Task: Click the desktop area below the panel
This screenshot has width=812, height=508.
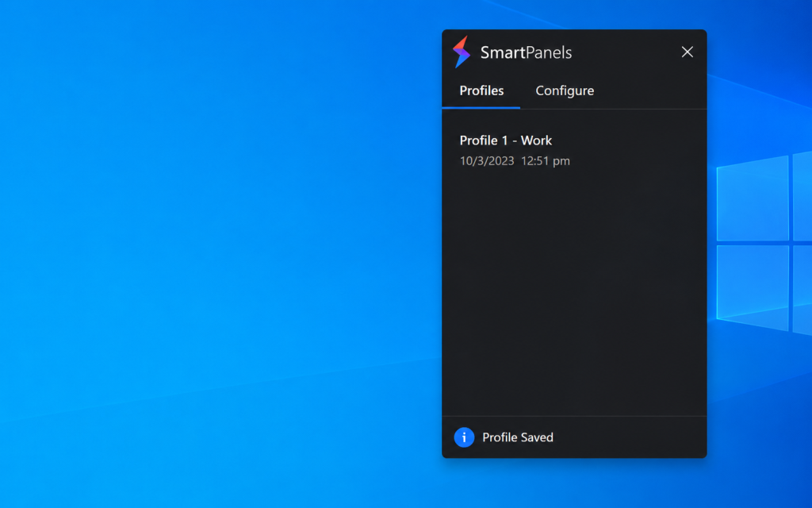Action: (574, 483)
